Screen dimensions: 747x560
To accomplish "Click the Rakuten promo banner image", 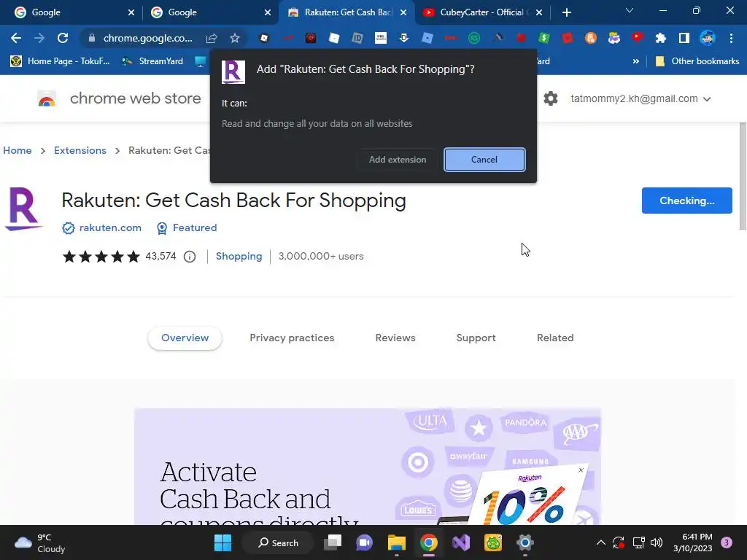I will pos(368,467).
